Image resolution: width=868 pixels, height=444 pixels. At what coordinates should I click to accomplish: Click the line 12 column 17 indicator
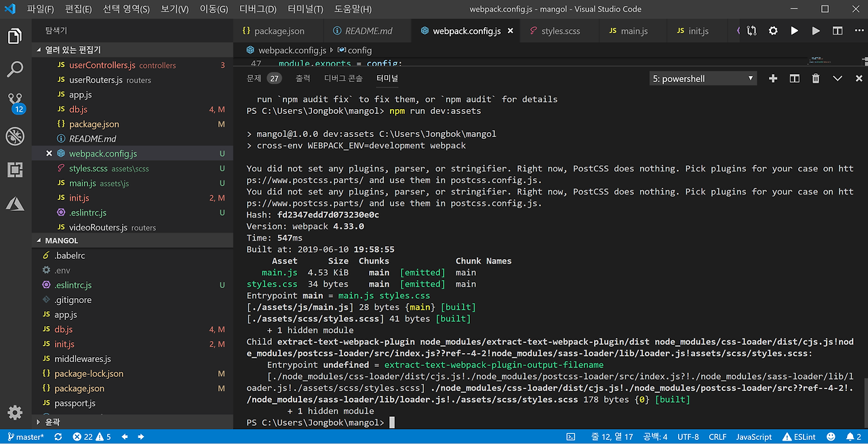(612, 437)
